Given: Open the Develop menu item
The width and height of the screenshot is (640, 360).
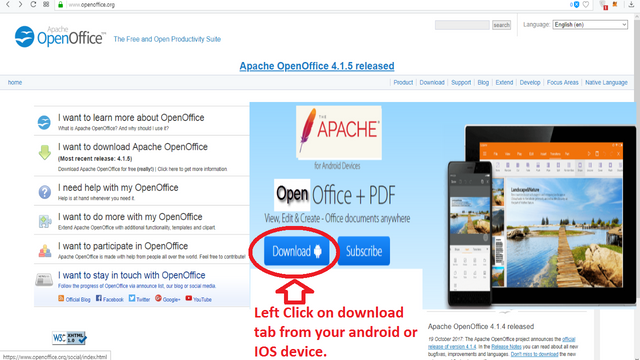Looking at the screenshot, I should click(530, 82).
